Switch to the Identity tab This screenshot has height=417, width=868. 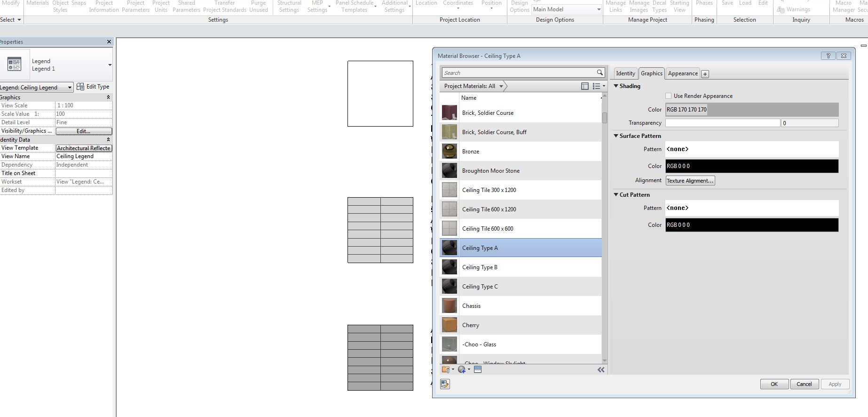[625, 73]
